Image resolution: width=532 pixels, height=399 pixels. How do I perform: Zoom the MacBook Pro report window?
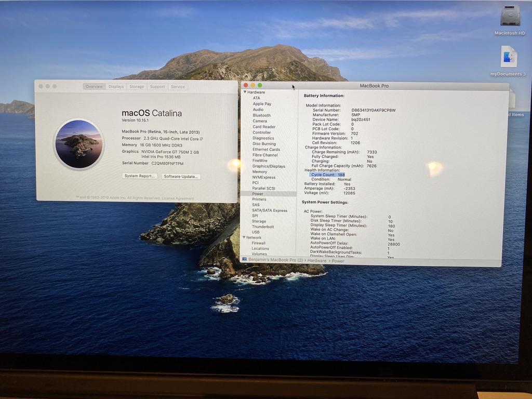pos(260,85)
